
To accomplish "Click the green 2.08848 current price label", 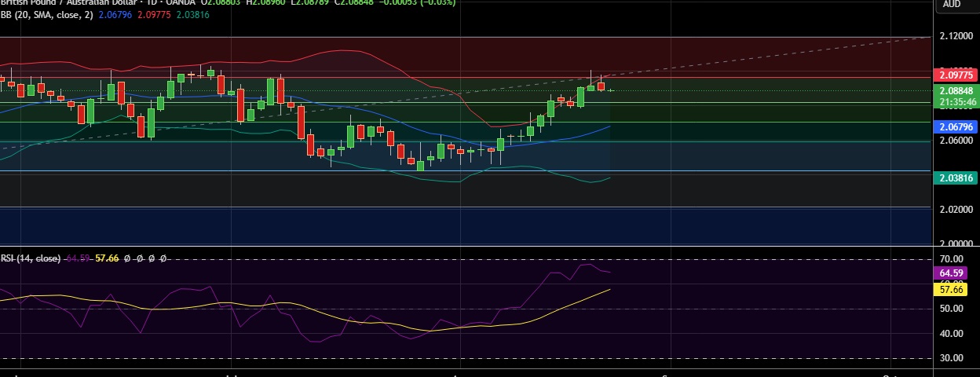I will click(x=954, y=90).
